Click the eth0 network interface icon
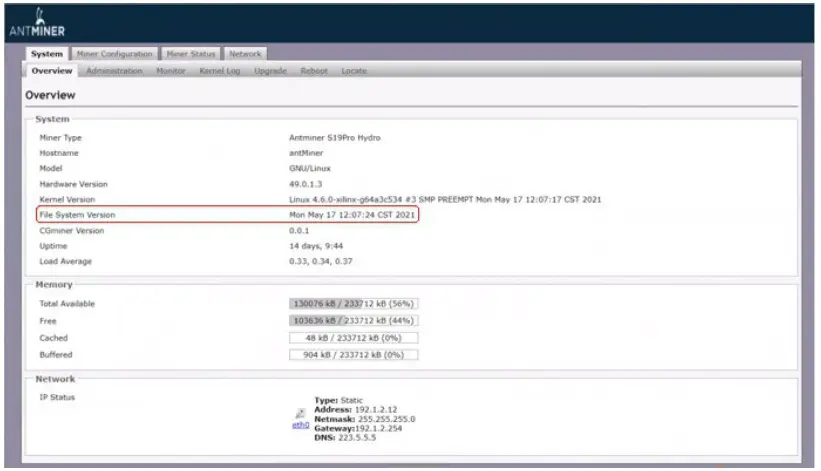The image size is (821, 471). pos(300,414)
